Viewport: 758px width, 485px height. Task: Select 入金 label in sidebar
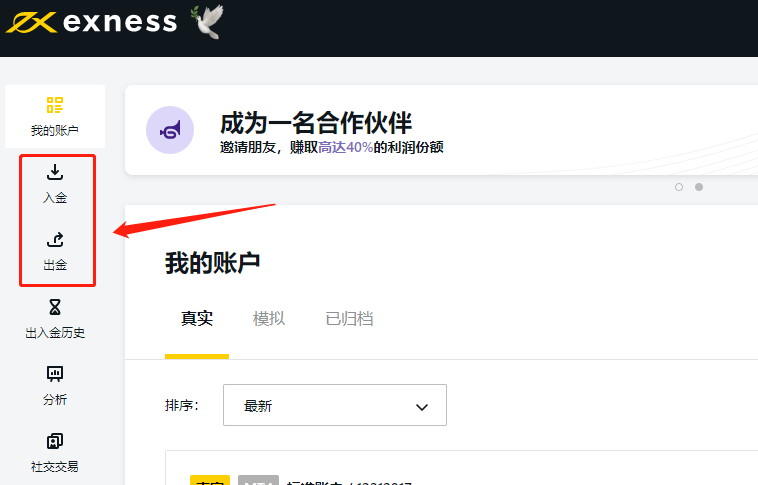point(55,198)
